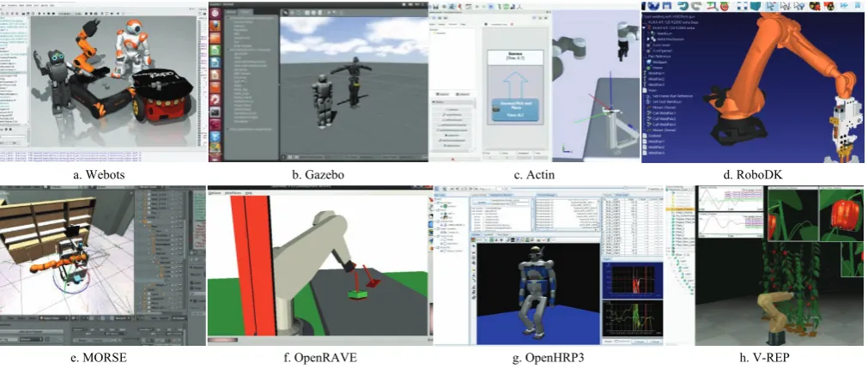Click the OpenHRP3 top timeline slider handle
The image size is (868, 369).
coord(626,188)
